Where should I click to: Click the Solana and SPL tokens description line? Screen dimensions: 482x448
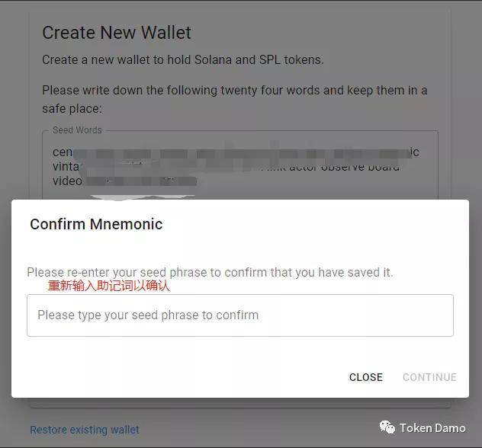183,59
